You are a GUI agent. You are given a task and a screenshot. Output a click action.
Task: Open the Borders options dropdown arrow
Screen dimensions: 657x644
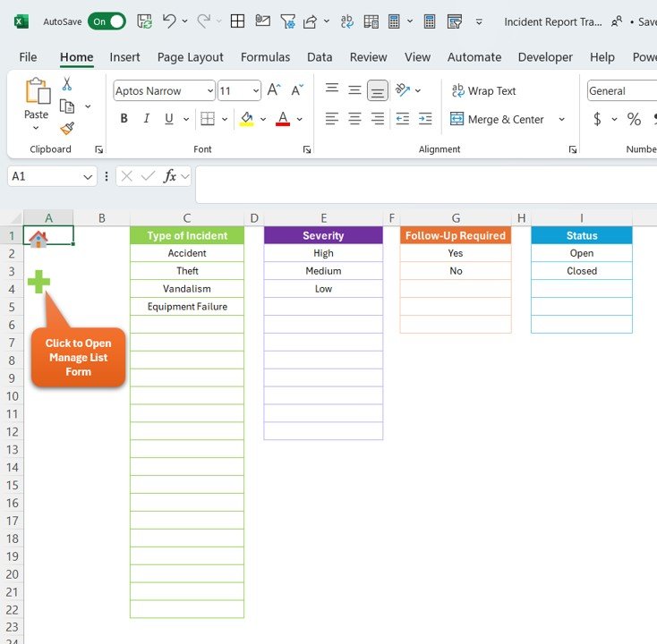coord(225,119)
